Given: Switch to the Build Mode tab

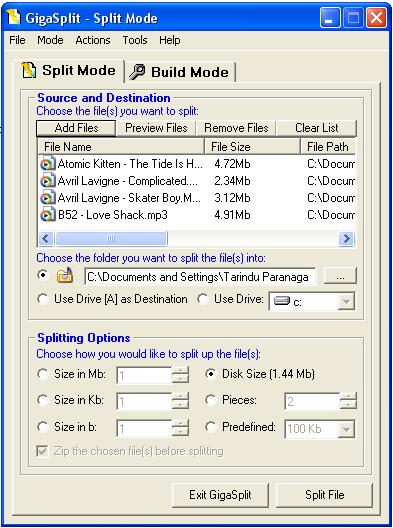Looking at the screenshot, I should pyautogui.click(x=180, y=72).
